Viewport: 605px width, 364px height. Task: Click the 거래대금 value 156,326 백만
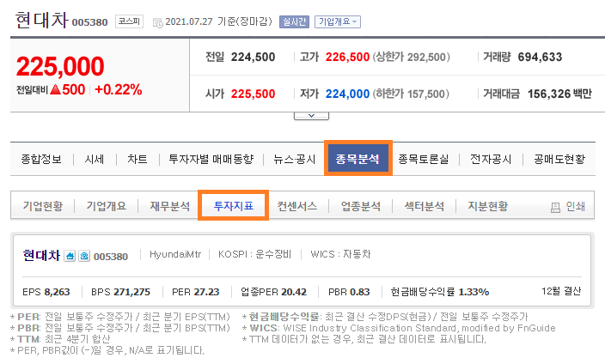(559, 94)
